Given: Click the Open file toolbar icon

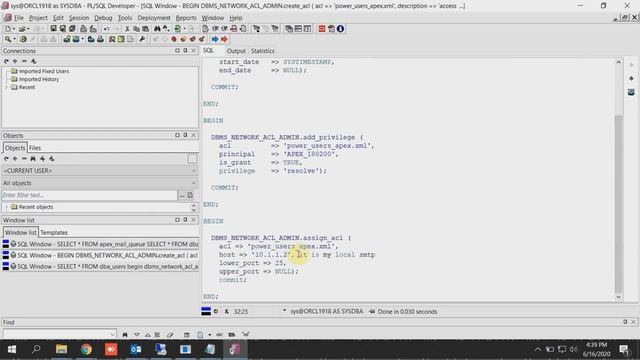Looking at the screenshot, I should (21, 29).
